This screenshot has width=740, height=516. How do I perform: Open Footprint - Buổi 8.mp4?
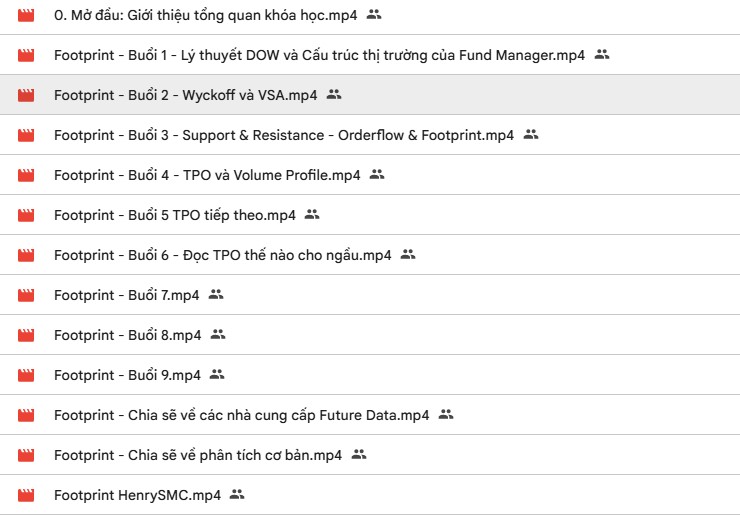coord(128,335)
